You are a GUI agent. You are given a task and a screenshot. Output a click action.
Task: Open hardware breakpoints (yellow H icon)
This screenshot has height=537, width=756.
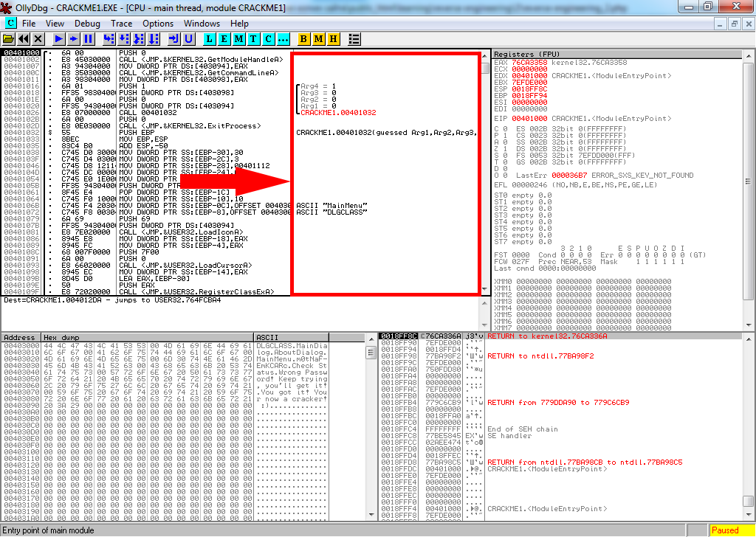point(333,38)
